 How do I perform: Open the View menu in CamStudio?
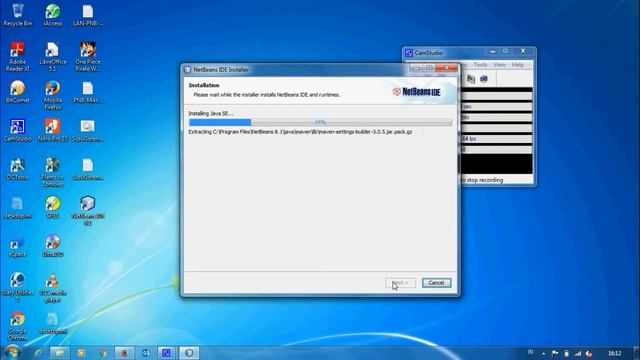coord(499,64)
